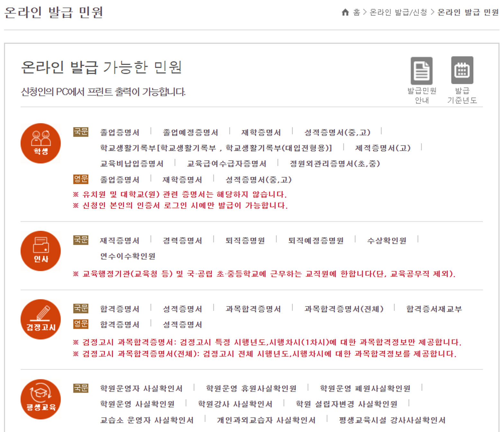Screen dimensions: 504x432
Task: Open 학원운영 휴원사실확인원 link
Action: 251,389
